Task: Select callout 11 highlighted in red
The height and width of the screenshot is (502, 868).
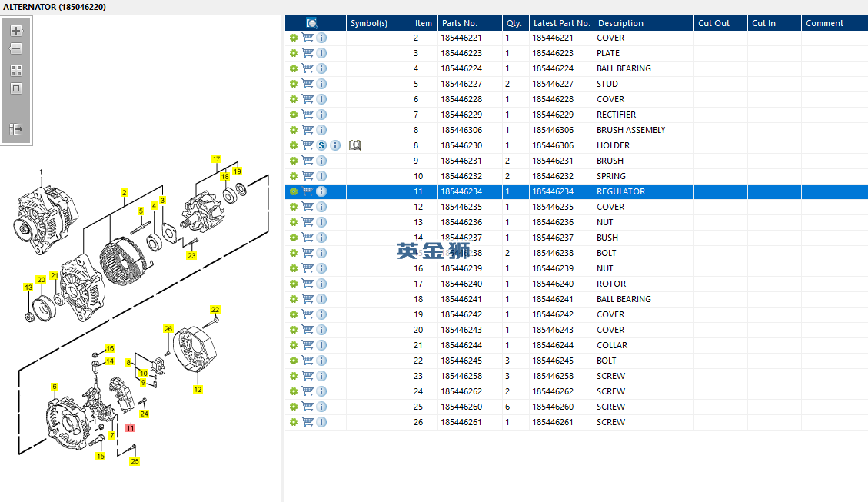Action: [x=130, y=428]
